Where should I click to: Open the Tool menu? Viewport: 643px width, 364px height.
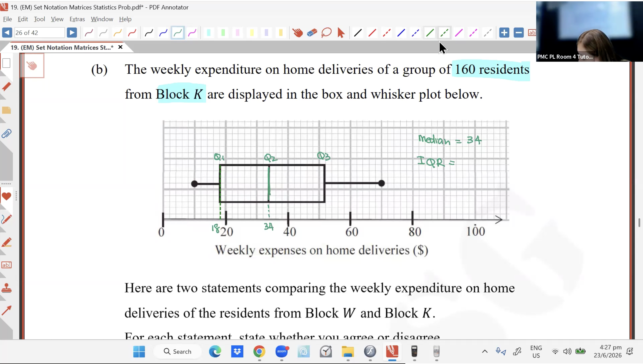39,19
